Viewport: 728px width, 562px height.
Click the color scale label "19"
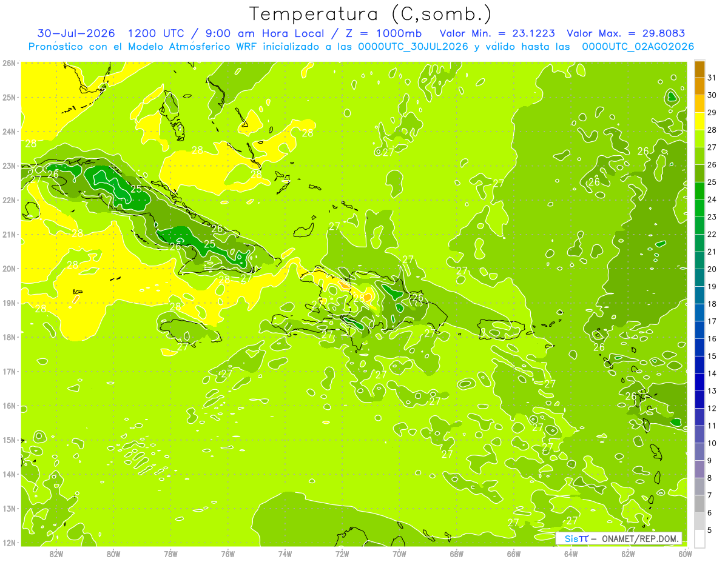click(712, 287)
